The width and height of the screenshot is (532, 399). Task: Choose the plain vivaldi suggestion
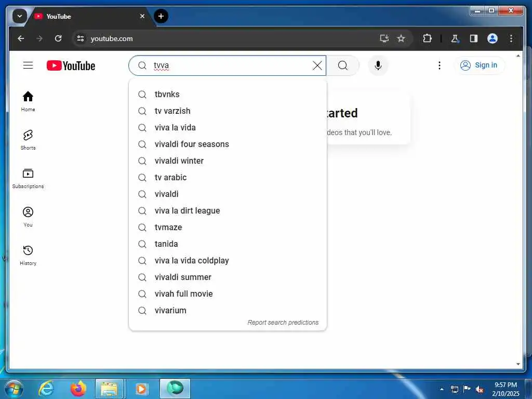point(228,194)
